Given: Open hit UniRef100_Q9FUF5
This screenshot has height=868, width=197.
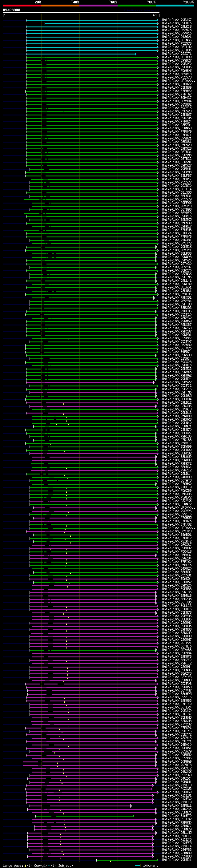Looking at the screenshot, I should pyautogui.click(x=177, y=23).
